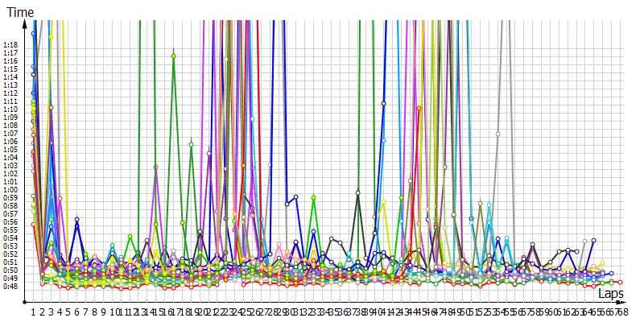Click the Time axis title
Viewport: 644px width, 322px height.
[20, 11]
